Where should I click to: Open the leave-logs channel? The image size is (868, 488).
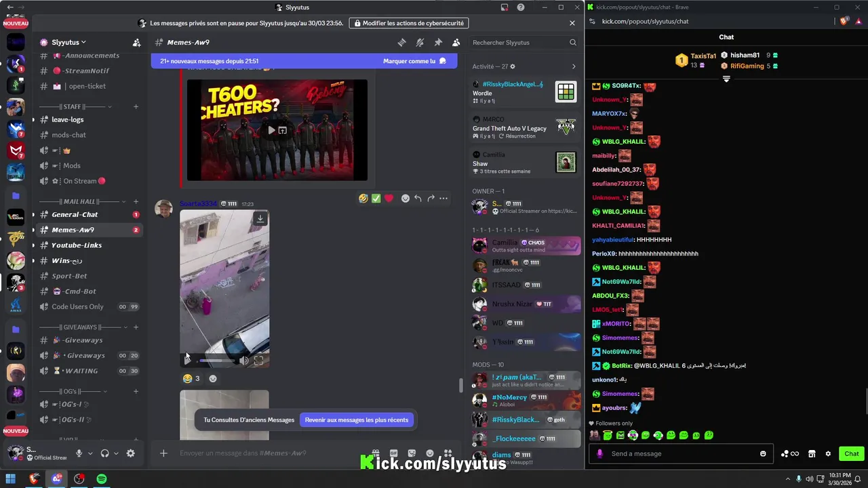[90, 119]
